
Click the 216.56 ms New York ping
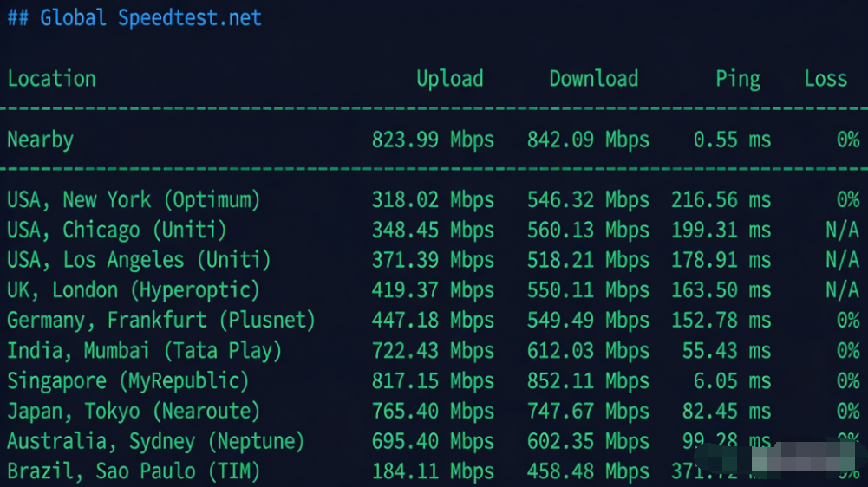[x=721, y=200]
